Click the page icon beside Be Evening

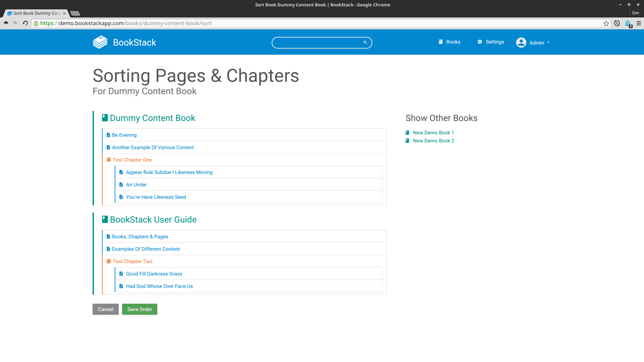pyautogui.click(x=108, y=135)
